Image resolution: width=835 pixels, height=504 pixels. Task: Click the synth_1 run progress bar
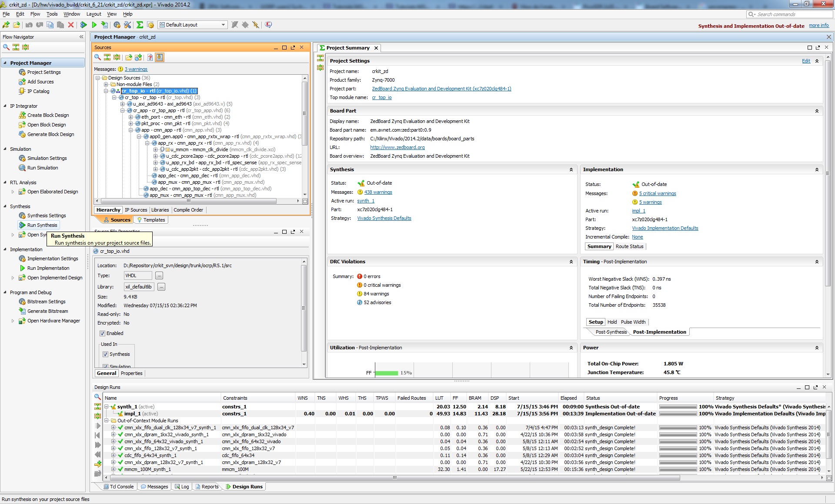pyautogui.click(x=678, y=407)
